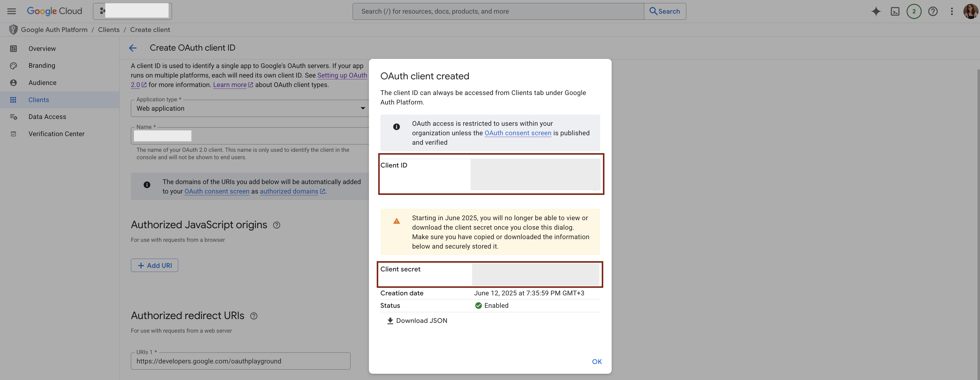Open the navigation hamburger menu

tap(11, 11)
